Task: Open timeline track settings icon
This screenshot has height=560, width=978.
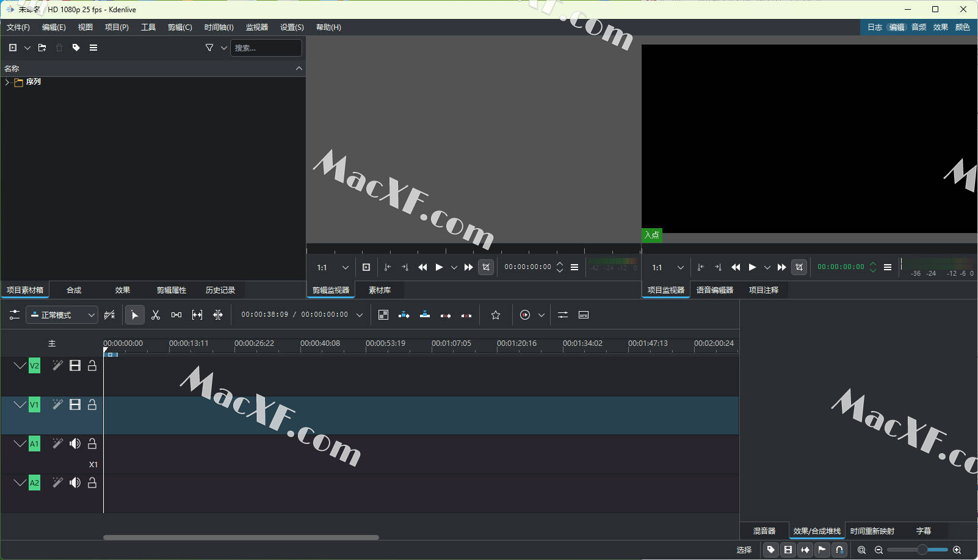Action: coord(15,315)
